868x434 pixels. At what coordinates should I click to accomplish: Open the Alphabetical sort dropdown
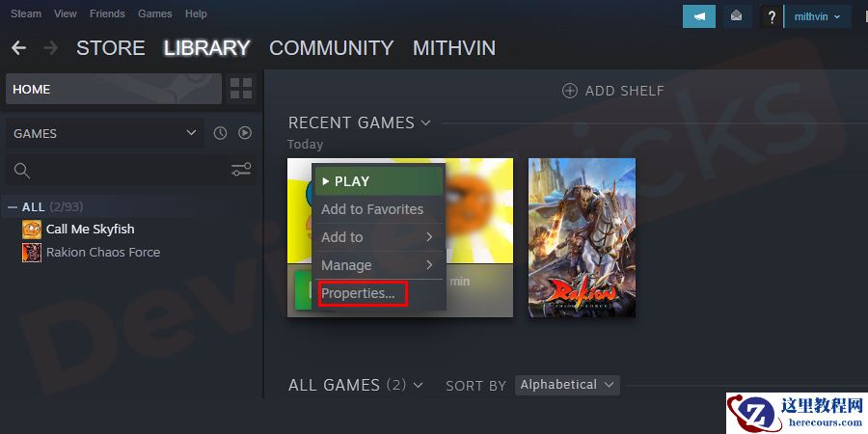point(567,385)
